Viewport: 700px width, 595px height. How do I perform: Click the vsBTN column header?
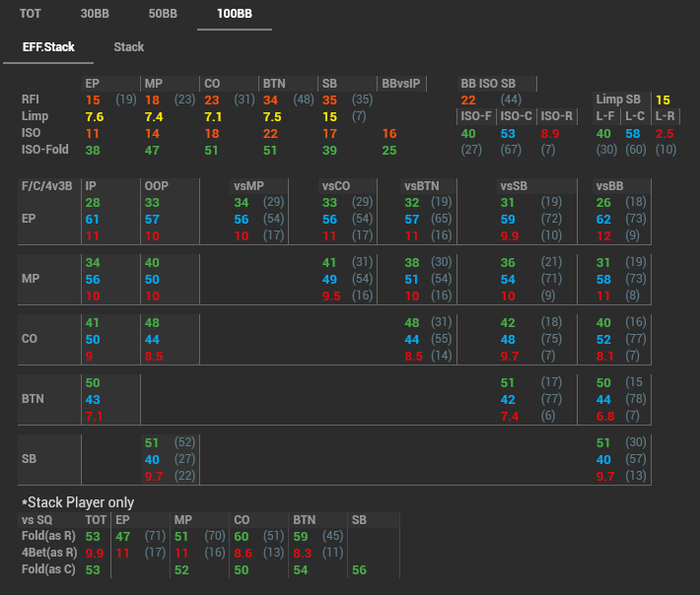pyautogui.click(x=421, y=185)
